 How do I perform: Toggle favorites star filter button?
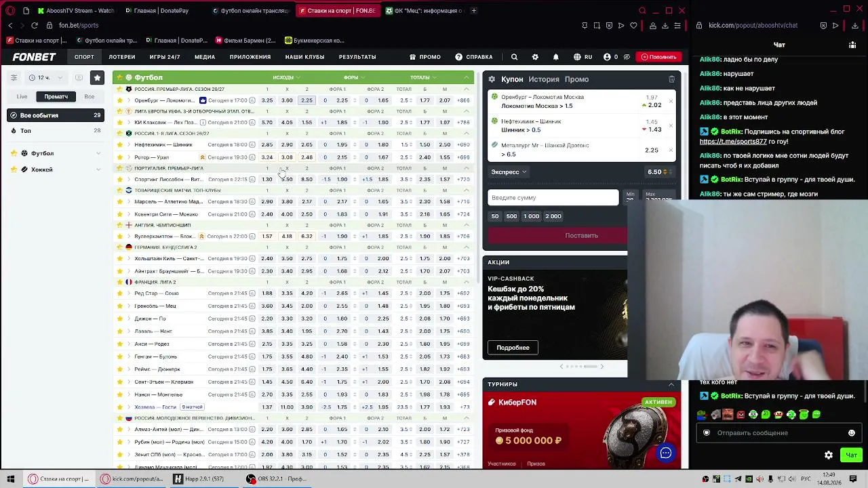point(97,78)
